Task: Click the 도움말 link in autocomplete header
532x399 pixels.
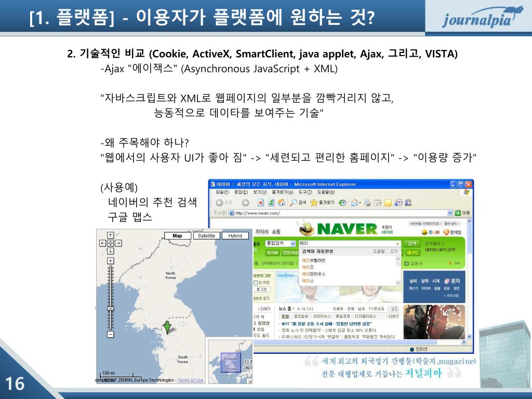Action: (x=379, y=251)
